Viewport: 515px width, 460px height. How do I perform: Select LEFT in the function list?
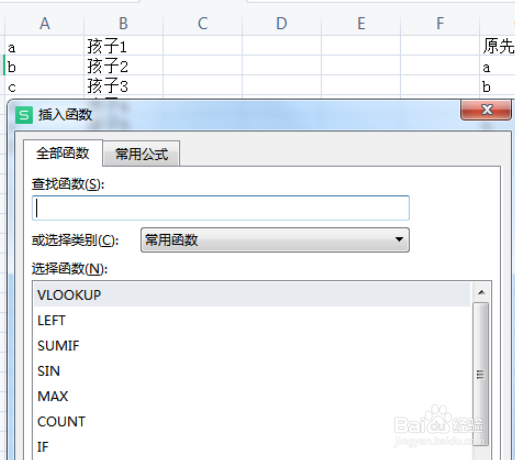tap(252, 320)
